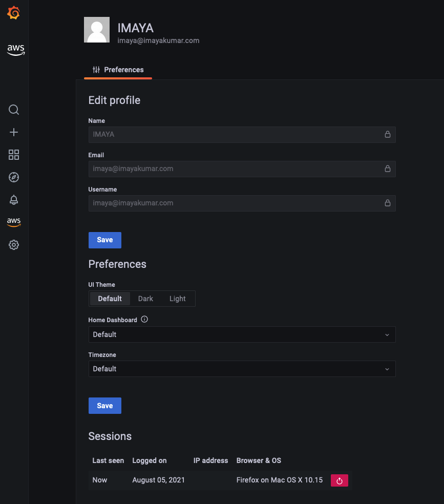Select the Light UI theme option

coord(177,299)
